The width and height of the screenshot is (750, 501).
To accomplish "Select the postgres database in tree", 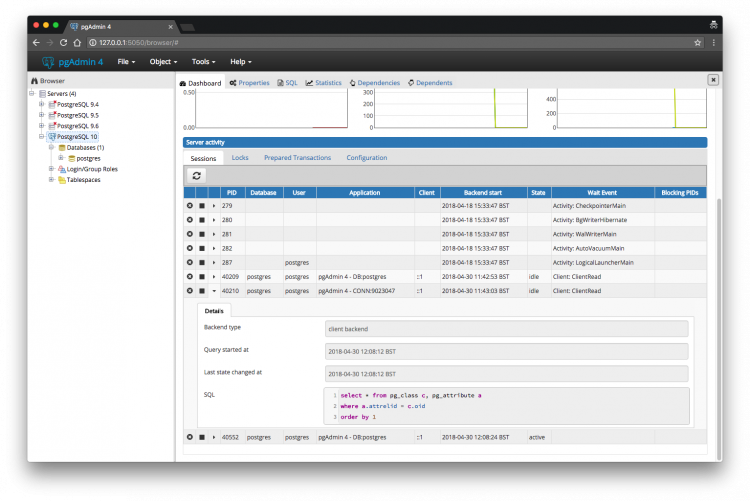I will tap(88, 158).
